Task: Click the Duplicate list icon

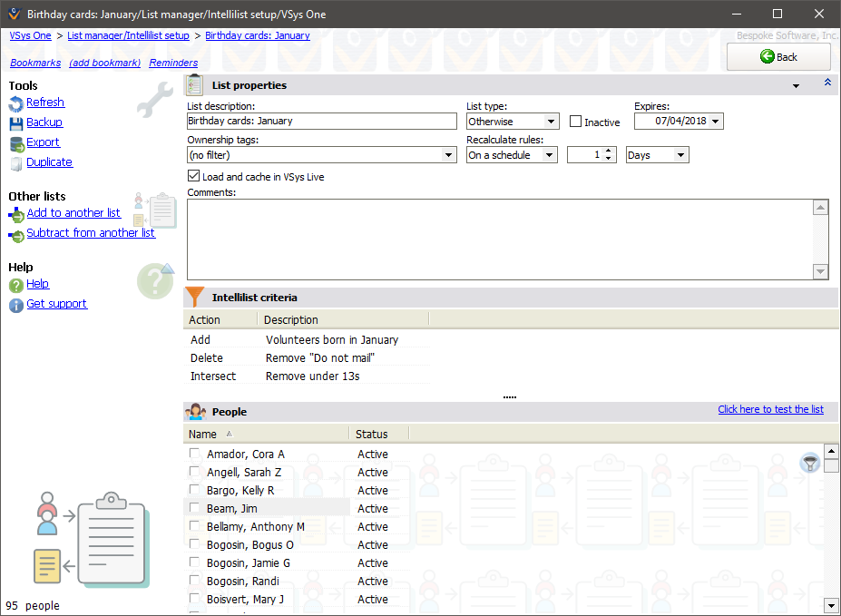Action: coord(15,161)
